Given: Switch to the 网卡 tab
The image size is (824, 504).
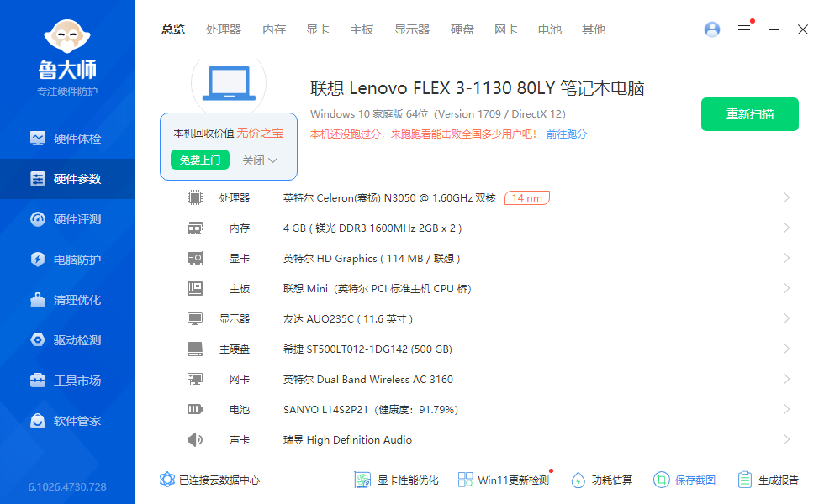Looking at the screenshot, I should (x=506, y=30).
